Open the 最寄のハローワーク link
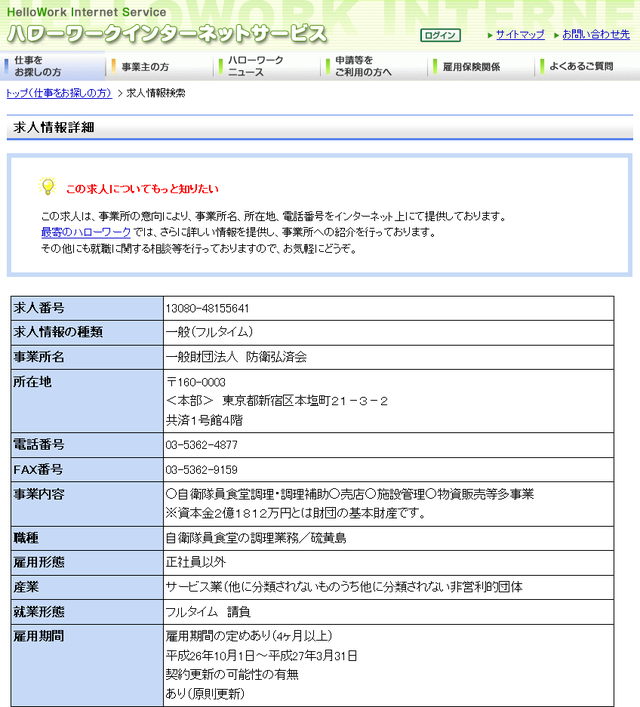Screen dimensions: 640x707 pyautogui.click(x=86, y=232)
